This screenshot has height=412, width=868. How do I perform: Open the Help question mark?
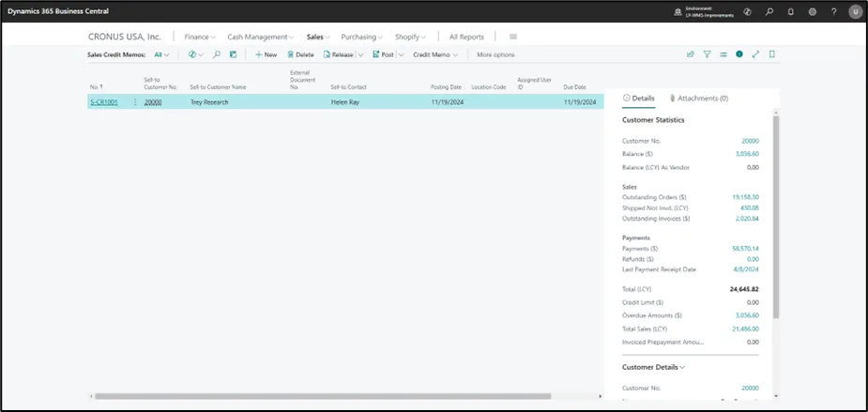[834, 11]
